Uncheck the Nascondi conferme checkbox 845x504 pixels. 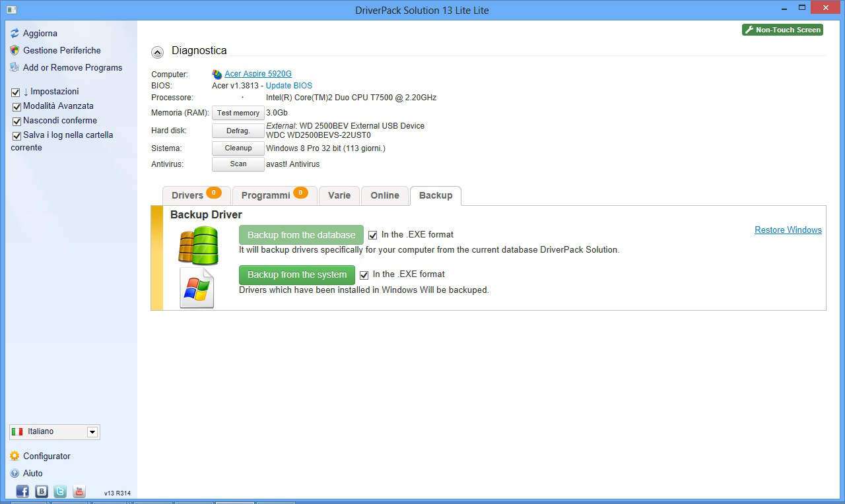tap(17, 121)
